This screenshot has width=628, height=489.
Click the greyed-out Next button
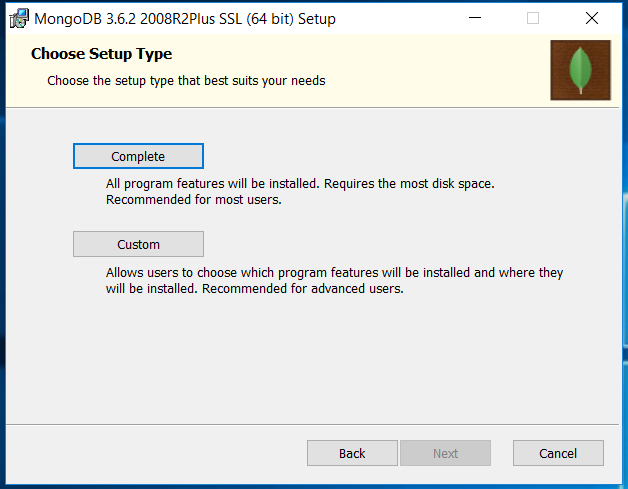click(x=445, y=453)
